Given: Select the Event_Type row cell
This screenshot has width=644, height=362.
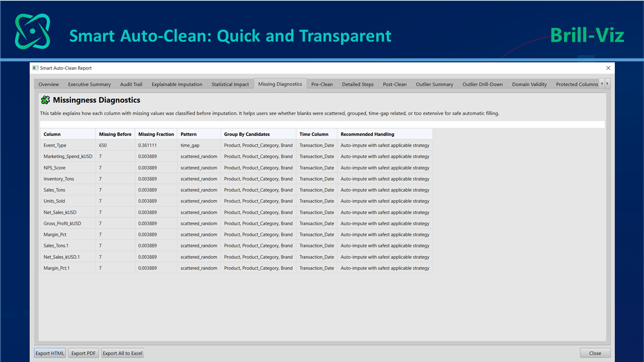Looking at the screenshot, I should point(68,145).
